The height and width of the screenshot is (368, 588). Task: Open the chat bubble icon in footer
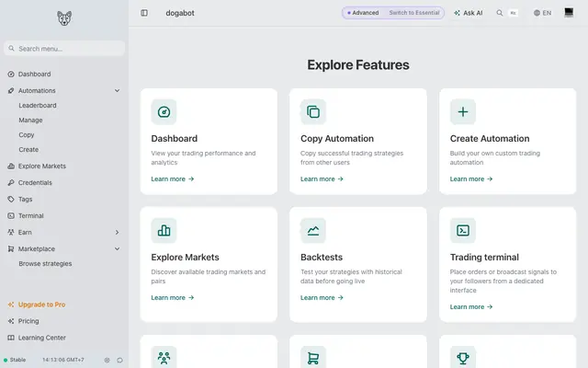coord(119,360)
